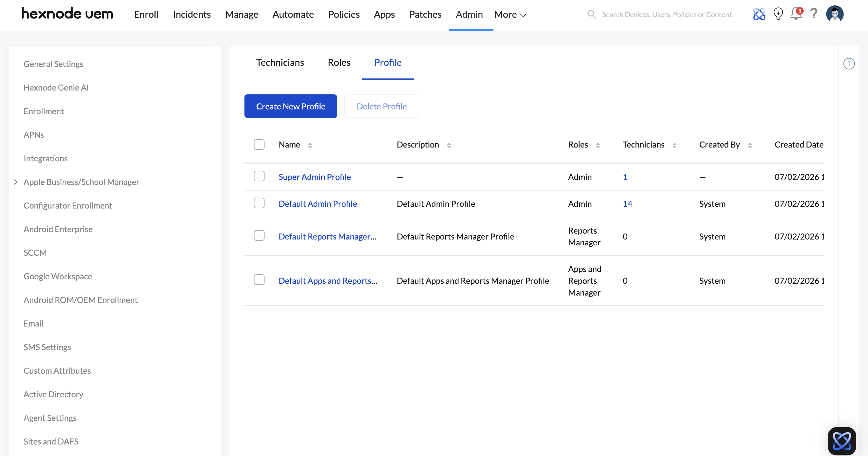Open the Super Admin Profile link
Image resolution: width=868 pixels, height=456 pixels.
click(314, 177)
